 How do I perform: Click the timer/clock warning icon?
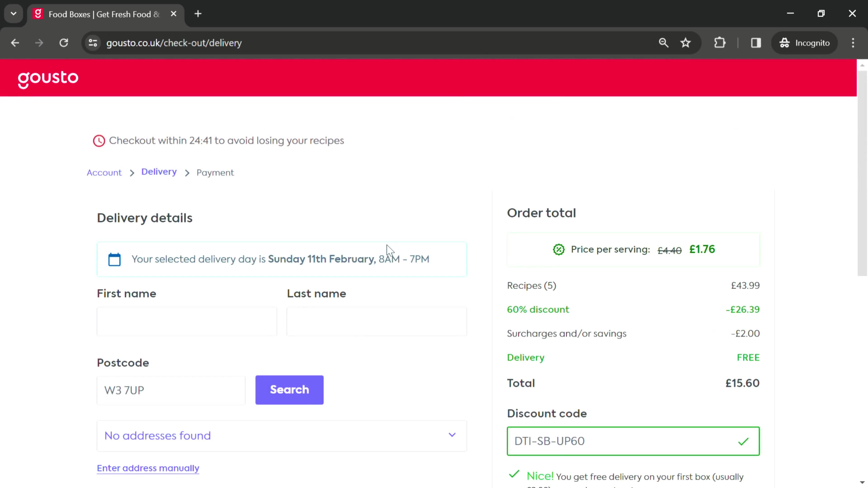(x=99, y=141)
